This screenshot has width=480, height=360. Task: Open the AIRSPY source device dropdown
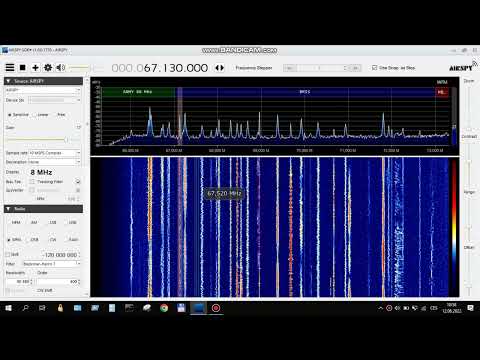tap(43, 90)
